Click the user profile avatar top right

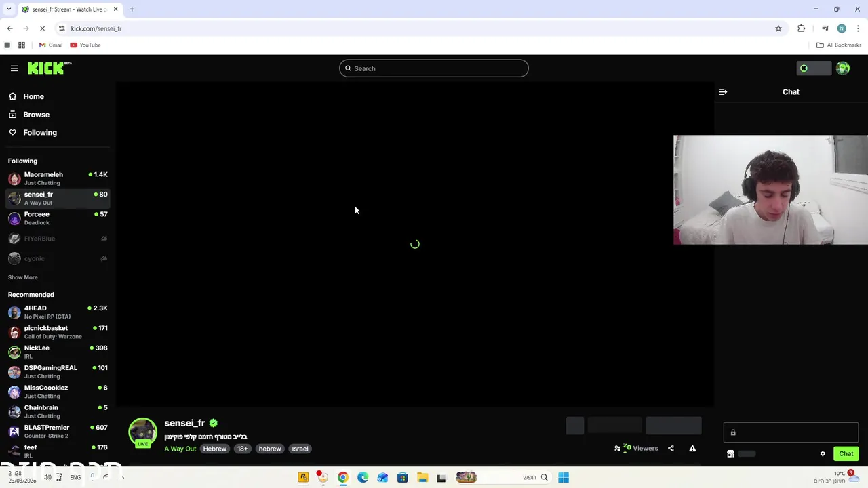(x=843, y=68)
